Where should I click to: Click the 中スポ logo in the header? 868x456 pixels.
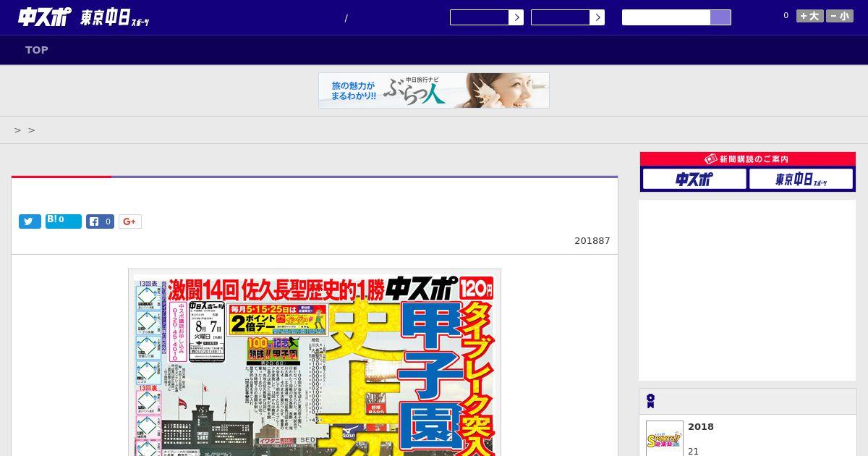coord(45,17)
